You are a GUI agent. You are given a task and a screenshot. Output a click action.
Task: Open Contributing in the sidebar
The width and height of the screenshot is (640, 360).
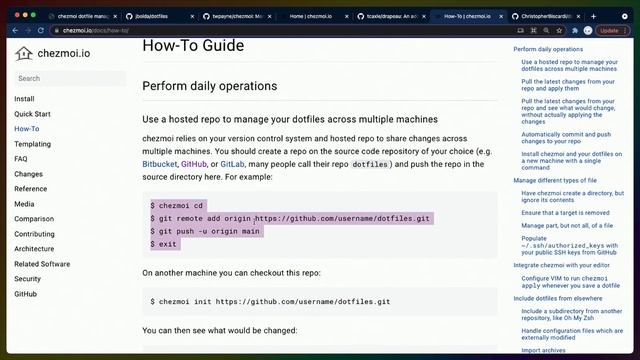[x=34, y=234]
